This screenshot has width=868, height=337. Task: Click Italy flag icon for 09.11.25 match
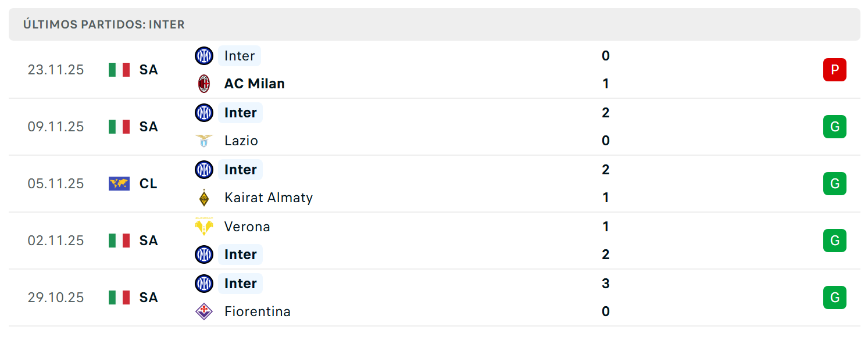[119, 127]
